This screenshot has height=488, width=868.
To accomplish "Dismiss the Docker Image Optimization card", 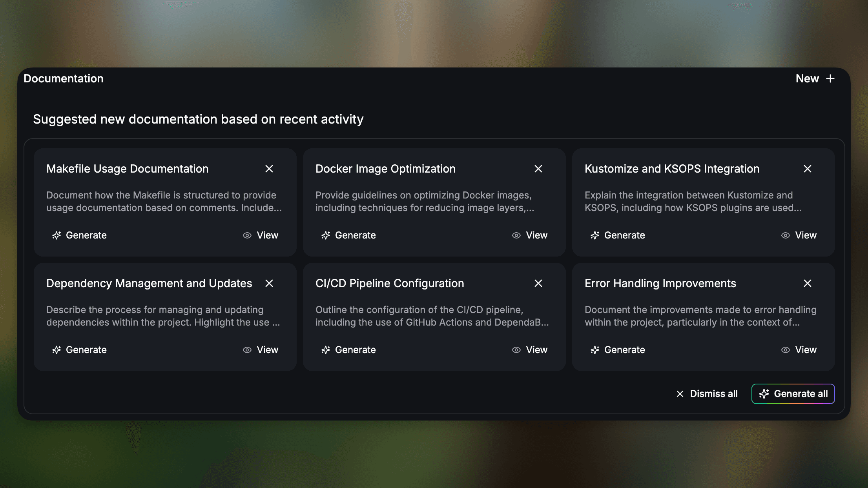I will (539, 169).
